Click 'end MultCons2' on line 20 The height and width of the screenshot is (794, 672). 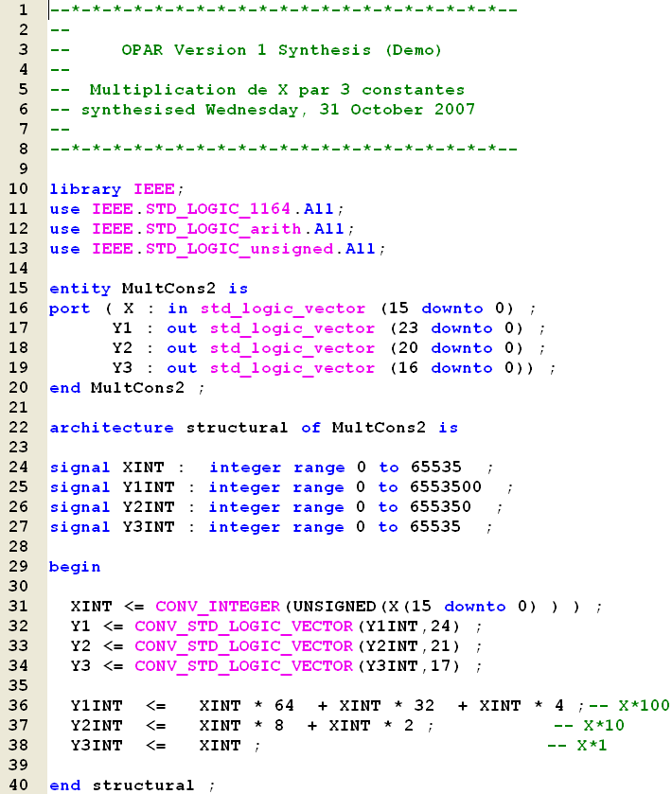click(x=117, y=388)
